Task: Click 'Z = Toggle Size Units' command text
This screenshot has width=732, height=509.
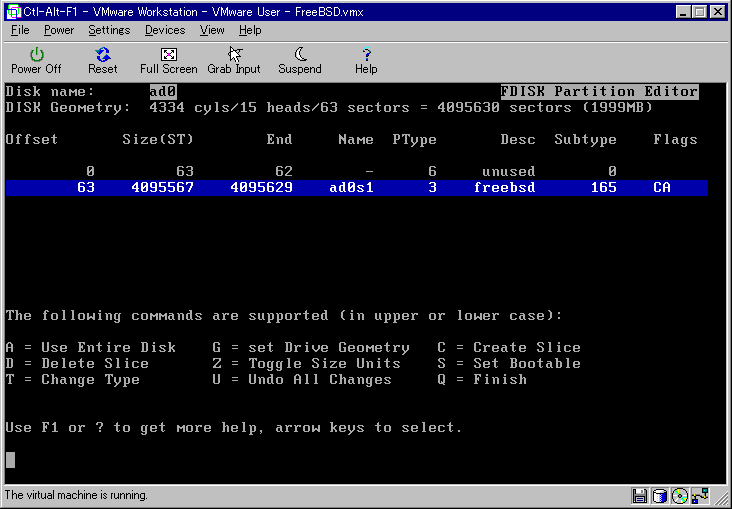Action: coord(306,363)
